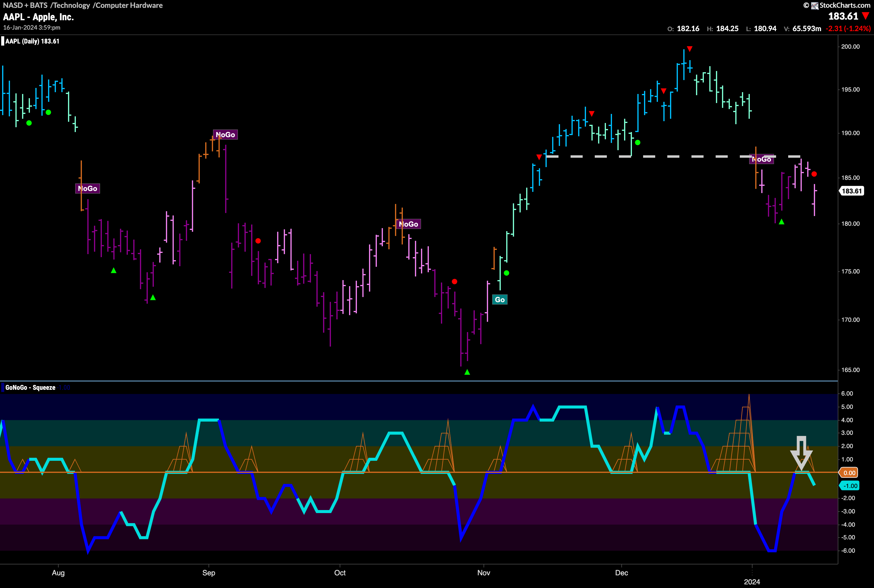Click the NoGo label near early August

(x=87, y=188)
